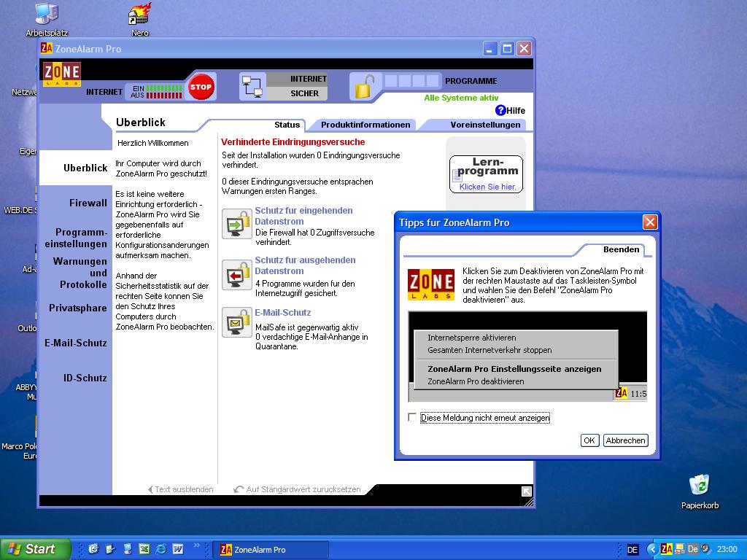Click the system clock showing 23:00
Viewport: 747px width, 560px height.
tap(727, 550)
